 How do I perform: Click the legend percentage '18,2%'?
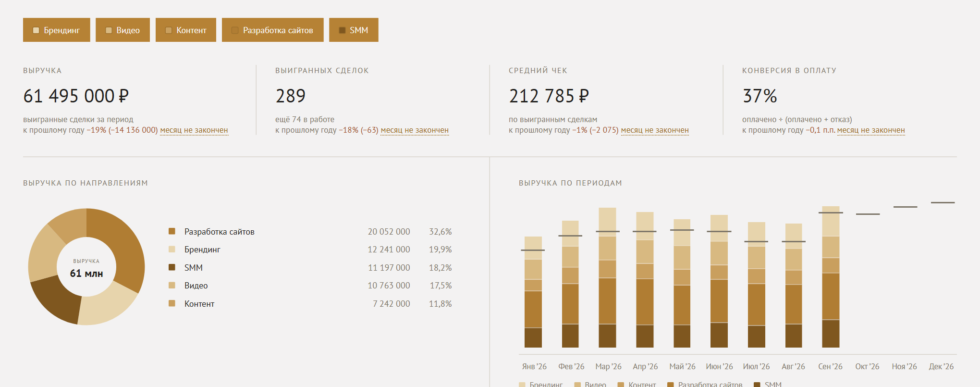click(441, 268)
